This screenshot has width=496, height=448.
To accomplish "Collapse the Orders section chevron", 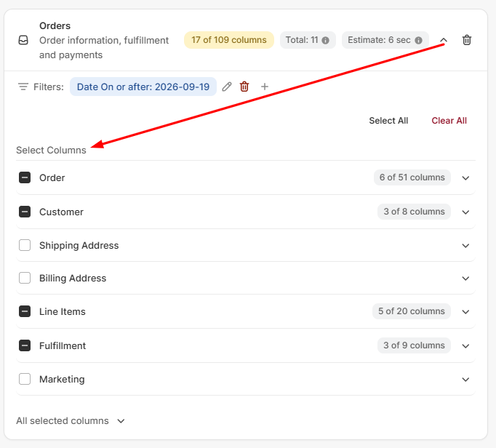I will 444,40.
